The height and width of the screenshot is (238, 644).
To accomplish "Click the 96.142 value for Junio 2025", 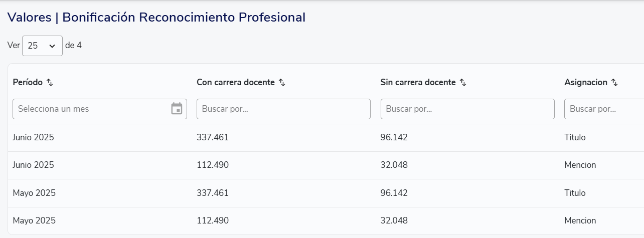I will tap(394, 137).
